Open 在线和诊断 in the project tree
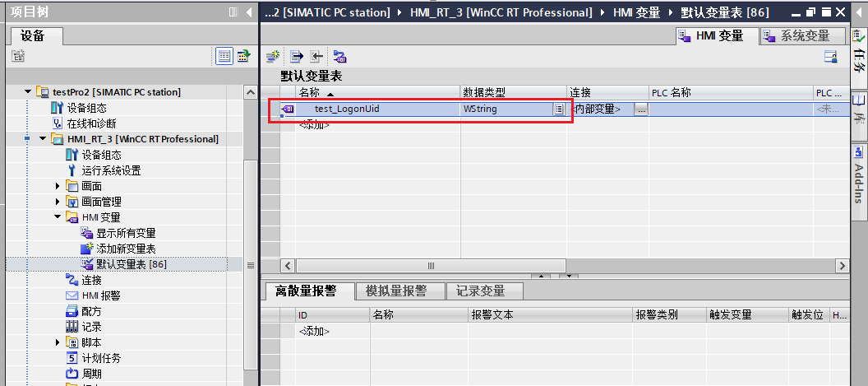The image size is (868, 386). [x=91, y=123]
